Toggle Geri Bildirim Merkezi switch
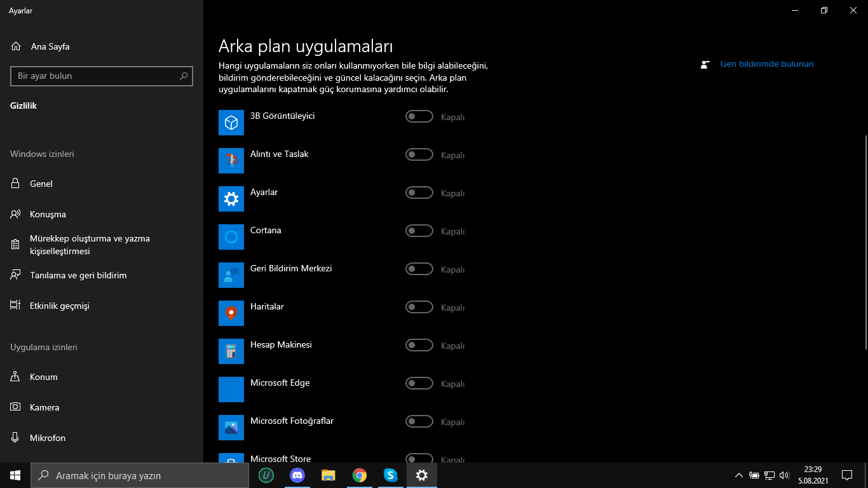Viewport: 868px width, 488px height. pos(419,269)
